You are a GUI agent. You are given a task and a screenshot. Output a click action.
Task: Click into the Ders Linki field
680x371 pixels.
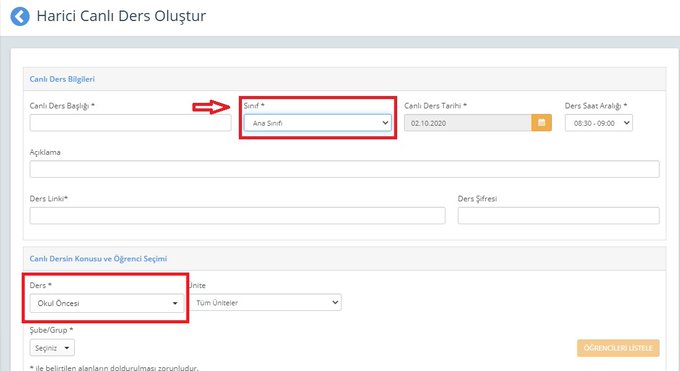[x=237, y=215]
